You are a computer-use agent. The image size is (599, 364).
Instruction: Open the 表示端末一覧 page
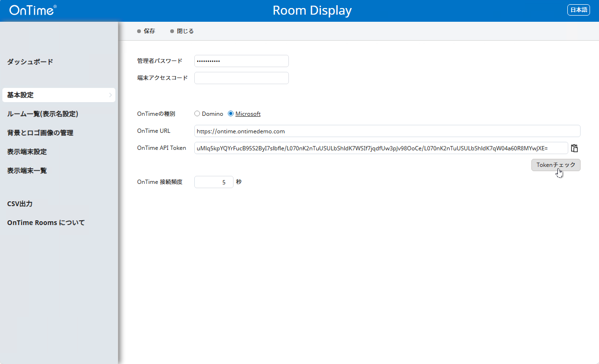pyautogui.click(x=27, y=171)
